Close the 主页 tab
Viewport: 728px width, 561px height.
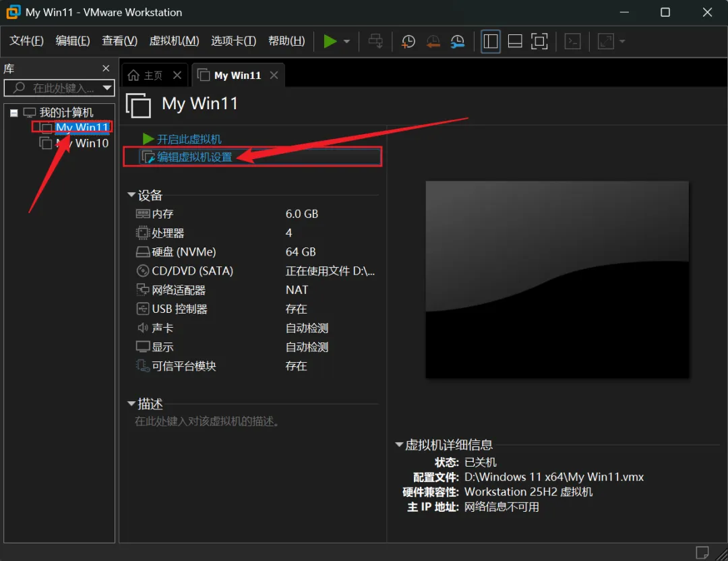pos(177,76)
